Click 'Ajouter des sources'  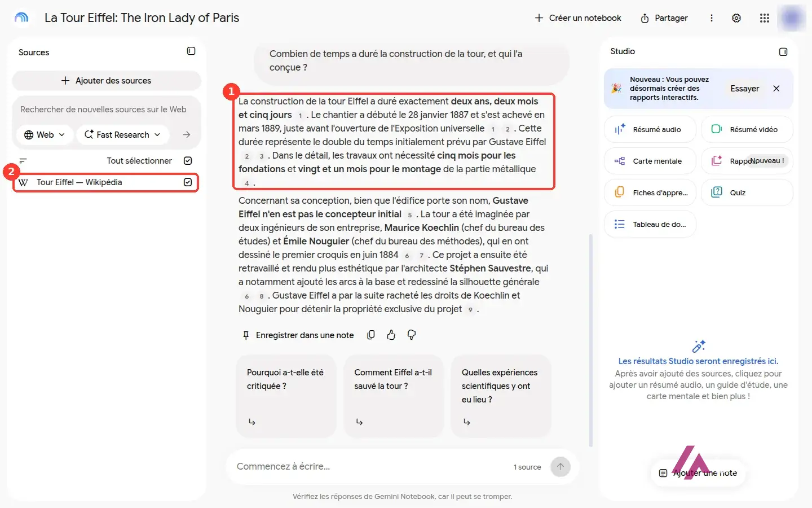(107, 81)
